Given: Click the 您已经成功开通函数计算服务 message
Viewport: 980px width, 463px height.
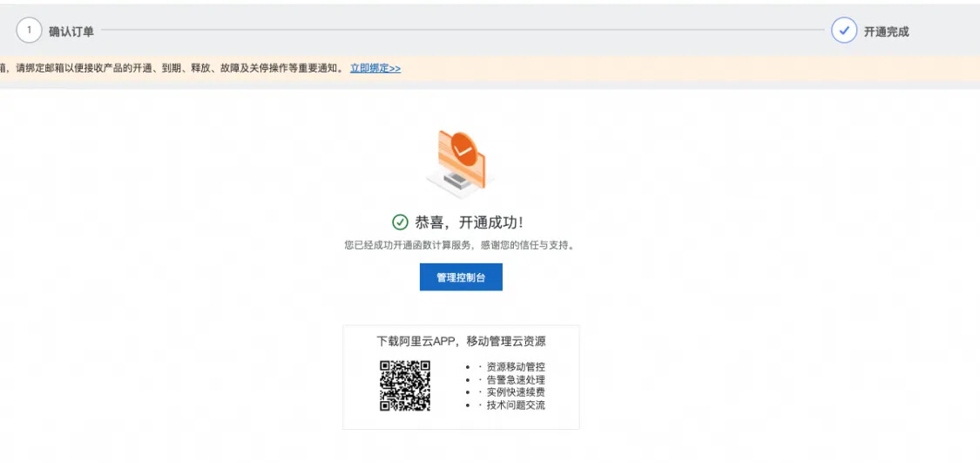Looking at the screenshot, I should [459, 246].
